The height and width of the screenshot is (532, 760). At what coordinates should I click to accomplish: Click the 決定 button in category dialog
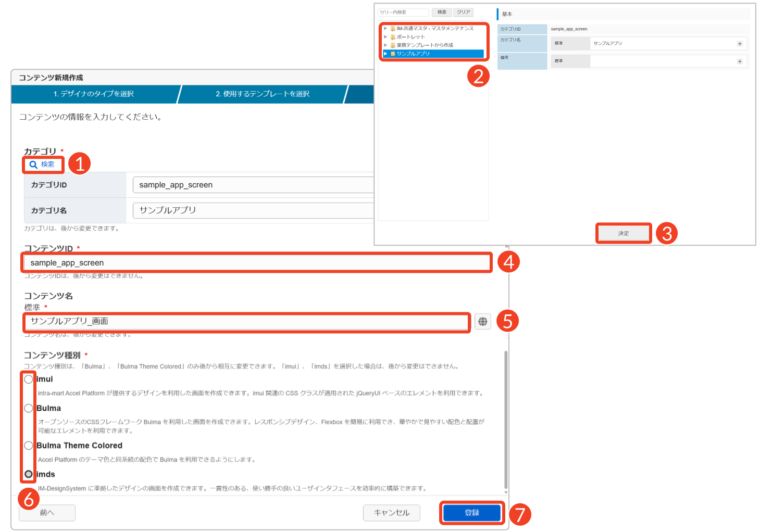[624, 233]
